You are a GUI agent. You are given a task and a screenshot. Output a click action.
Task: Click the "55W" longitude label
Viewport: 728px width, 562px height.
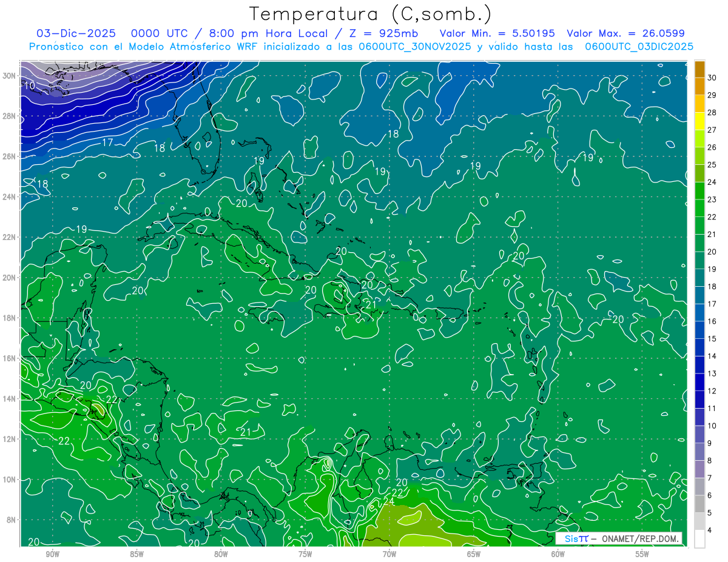pyautogui.click(x=642, y=554)
